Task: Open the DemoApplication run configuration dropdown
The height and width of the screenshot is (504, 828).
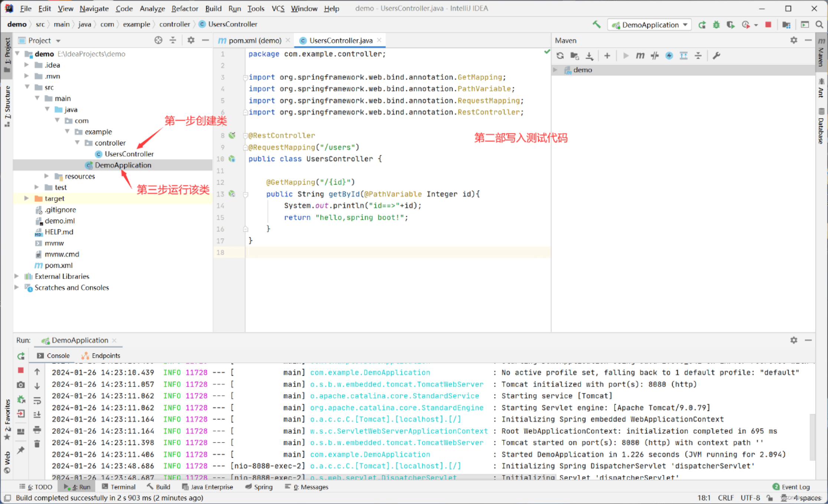Action: point(650,25)
